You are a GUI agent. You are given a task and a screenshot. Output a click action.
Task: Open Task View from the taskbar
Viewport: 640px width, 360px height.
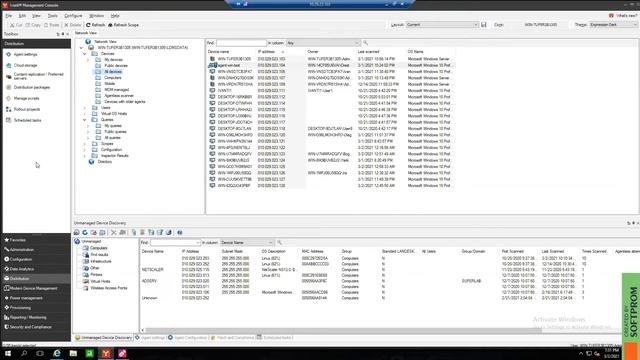[40, 353]
